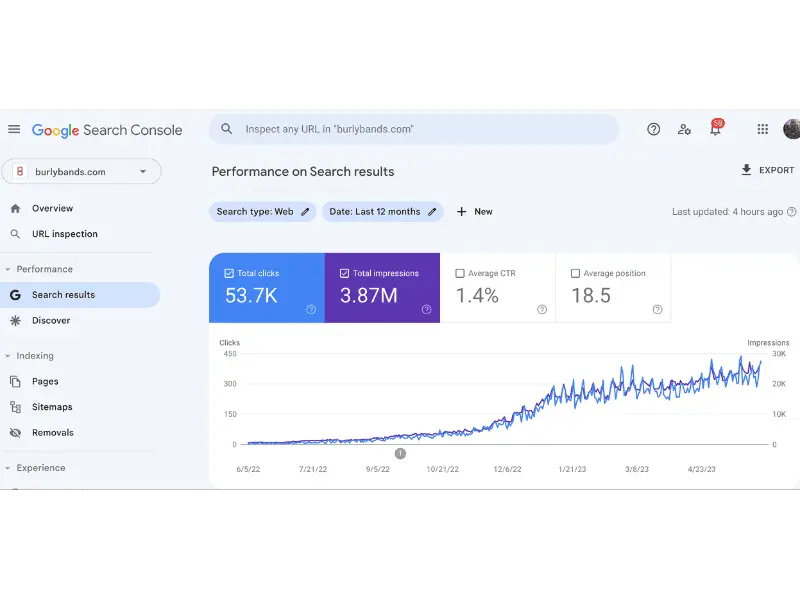Screen dimensions: 800x600
Task: Click the 4/23/23 date label on chart
Action: [702, 469]
